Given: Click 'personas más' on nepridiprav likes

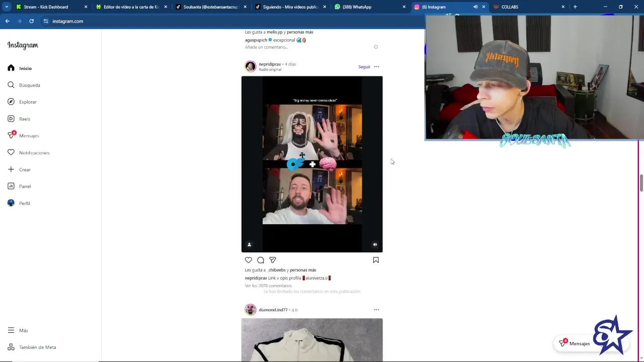Looking at the screenshot, I should (303, 270).
